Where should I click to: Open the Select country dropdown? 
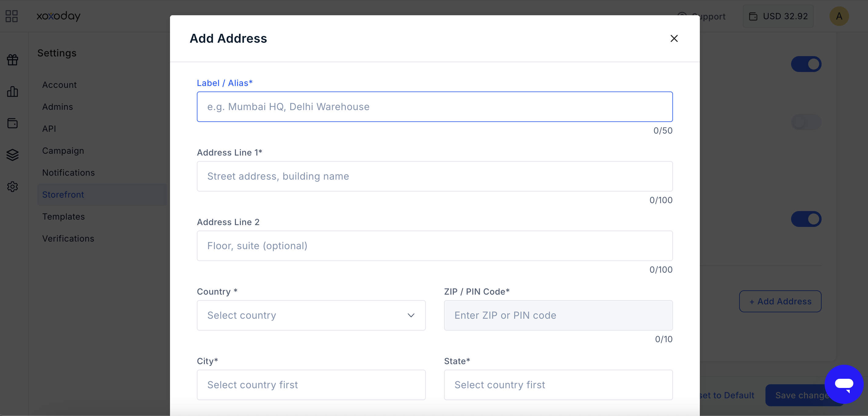pos(311,316)
